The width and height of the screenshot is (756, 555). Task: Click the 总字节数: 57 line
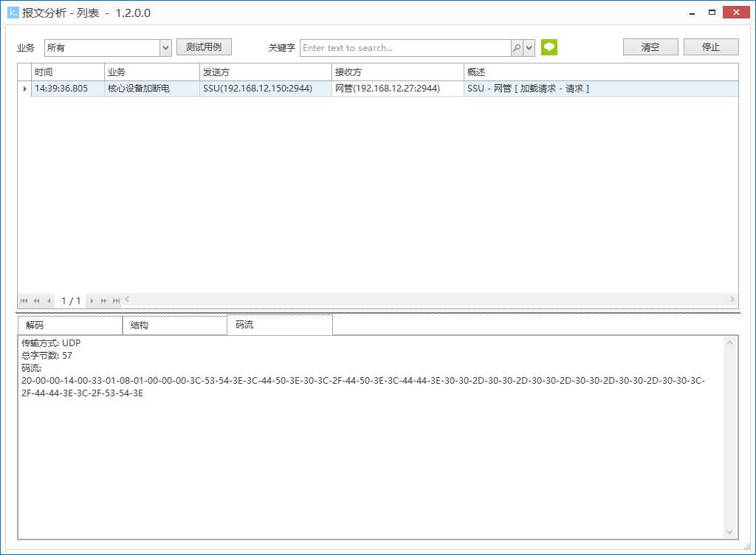(x=47, y=356)
